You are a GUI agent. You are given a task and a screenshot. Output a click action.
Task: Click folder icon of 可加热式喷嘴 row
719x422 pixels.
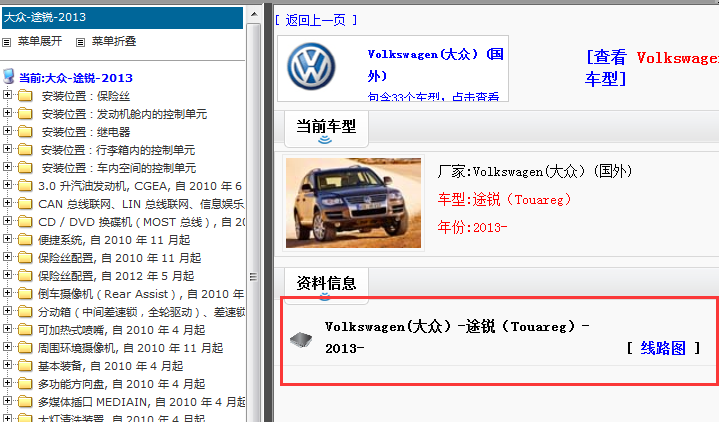(25, 330)
